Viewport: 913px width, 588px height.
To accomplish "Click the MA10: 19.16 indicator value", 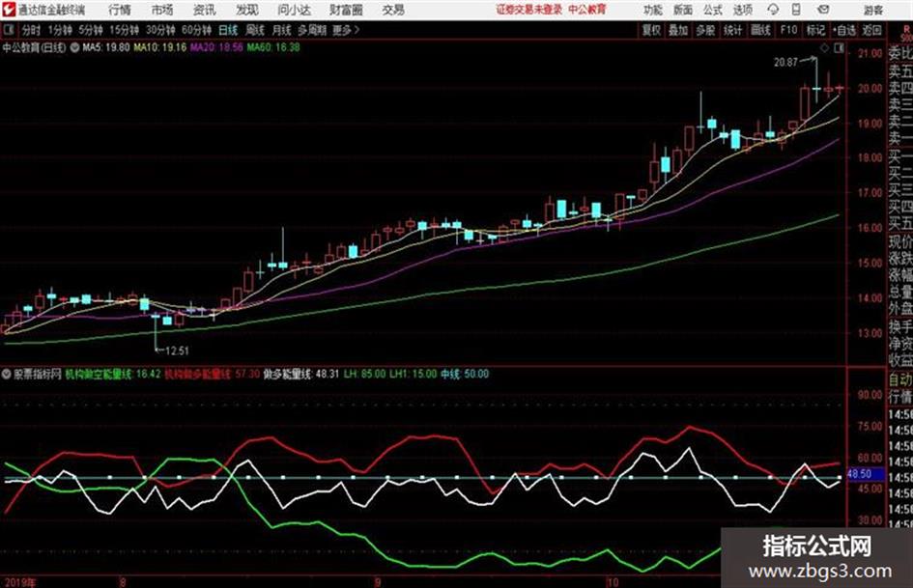I will click(x=160, y=47).
